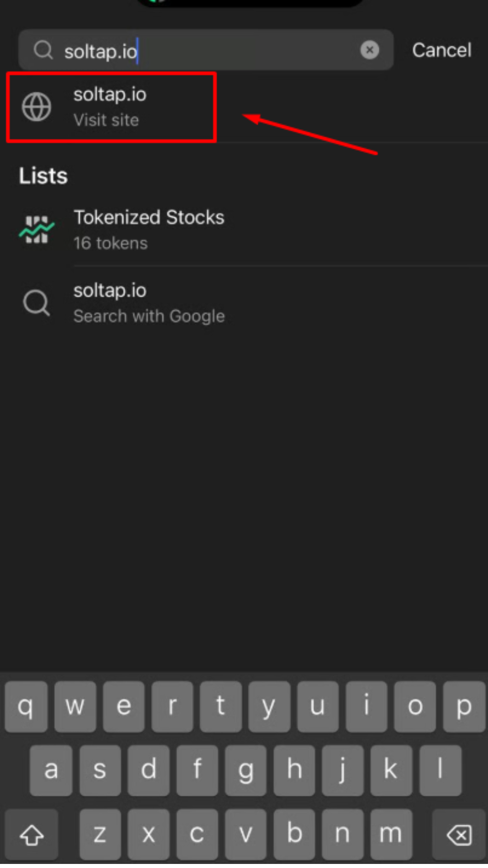Clear the search field with the X icon

370,50
